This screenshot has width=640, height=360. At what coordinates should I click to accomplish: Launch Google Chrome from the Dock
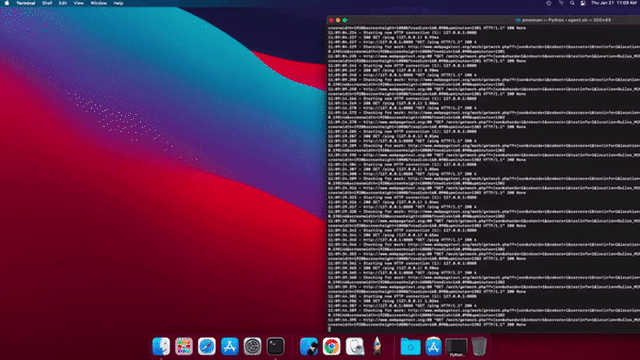click(331, 347)
